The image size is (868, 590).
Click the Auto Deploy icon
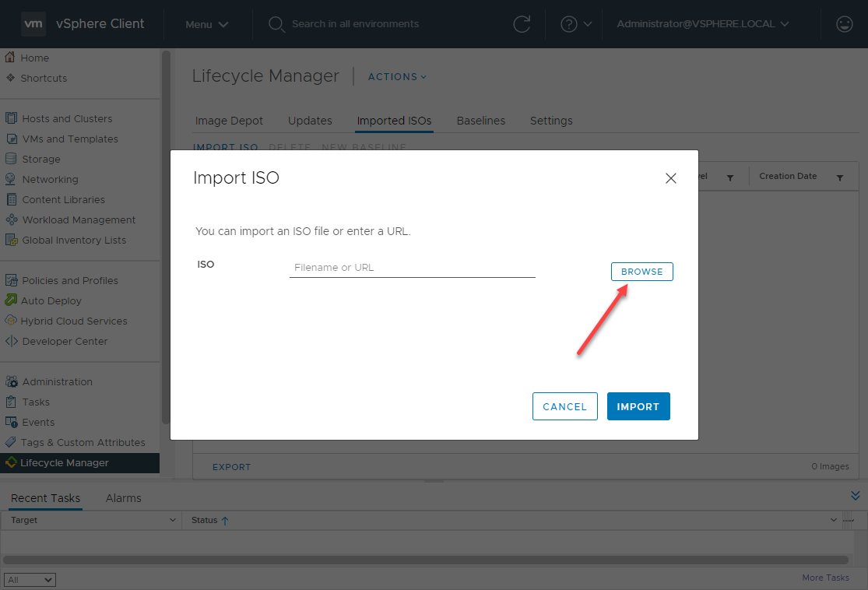(x=11, y=300)
